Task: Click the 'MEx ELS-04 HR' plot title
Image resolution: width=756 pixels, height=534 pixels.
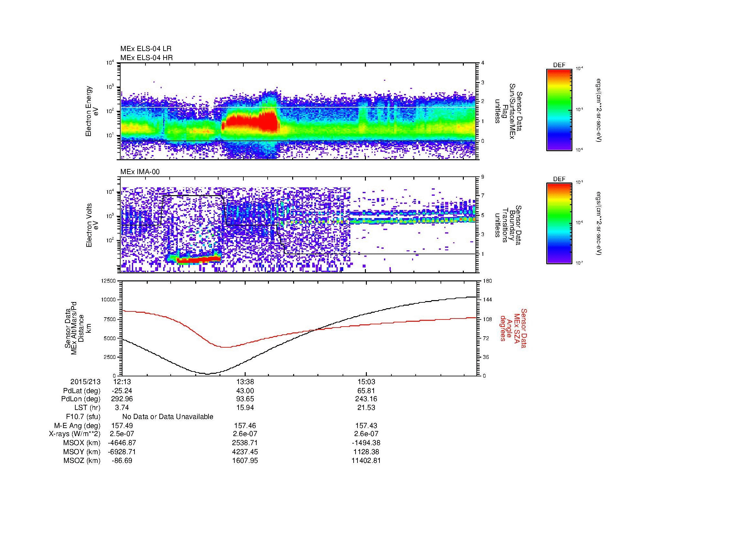Action: pos(146,58)
